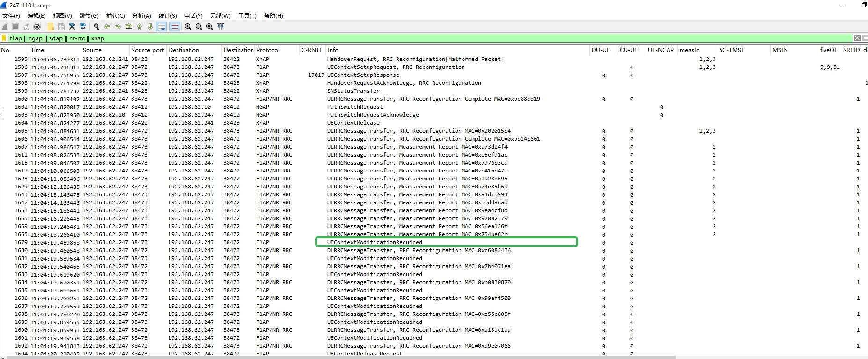The height and width of the screenshot is (359, 868).
Task: Go back with the green left arrow
Action: pyautogui.click(x=107, y=27)
